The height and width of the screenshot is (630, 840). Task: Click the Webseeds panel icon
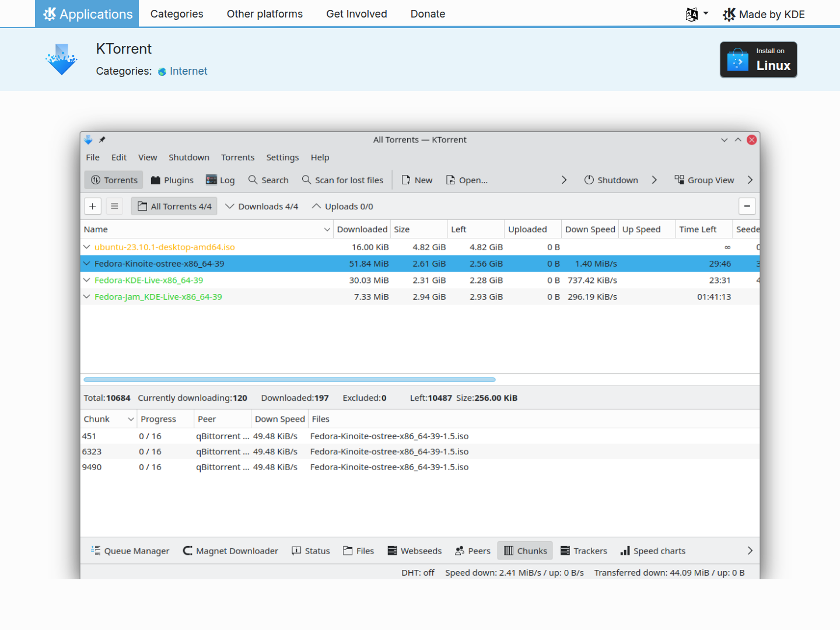coord(393,551)
